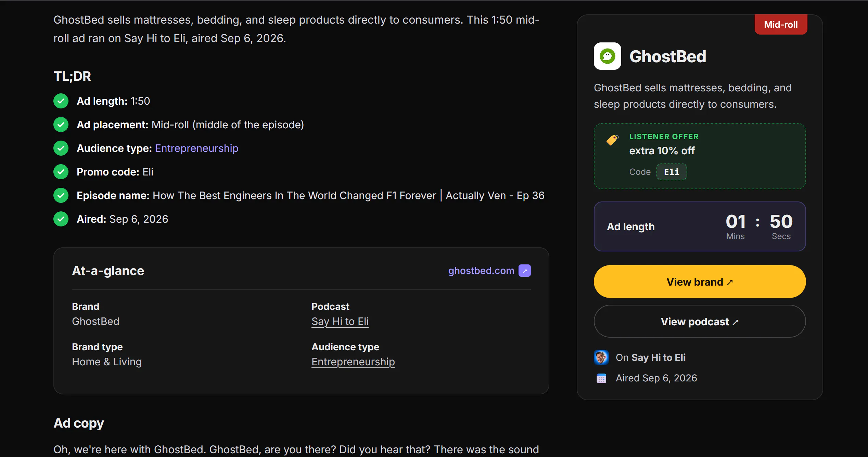Click 'Promo code: Eli' text in TL;DR

click(115, 172)
